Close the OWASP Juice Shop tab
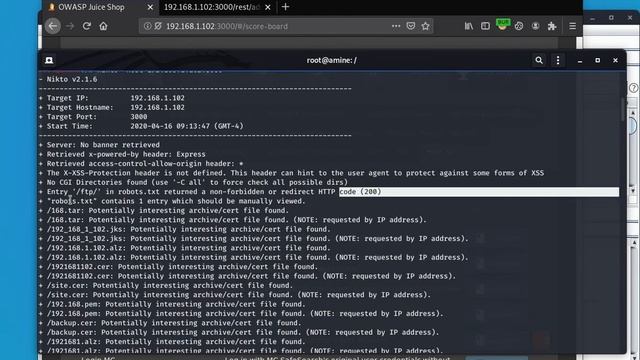Image resolution: width=640 pixels, height=360 pixels. click(150, 7)
